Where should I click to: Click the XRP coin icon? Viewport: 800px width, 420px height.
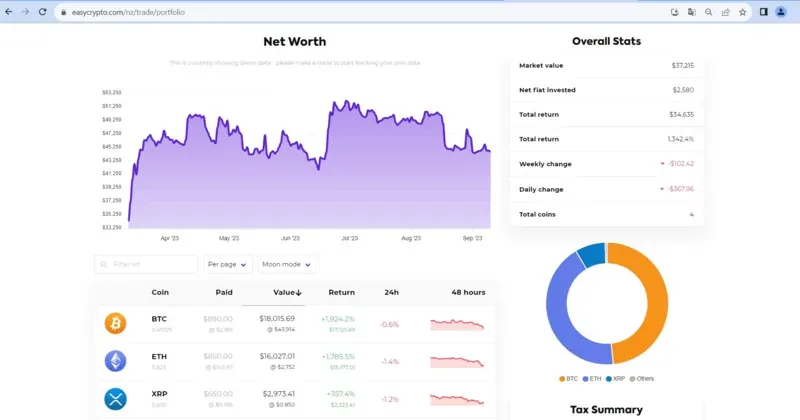point(115,399)
